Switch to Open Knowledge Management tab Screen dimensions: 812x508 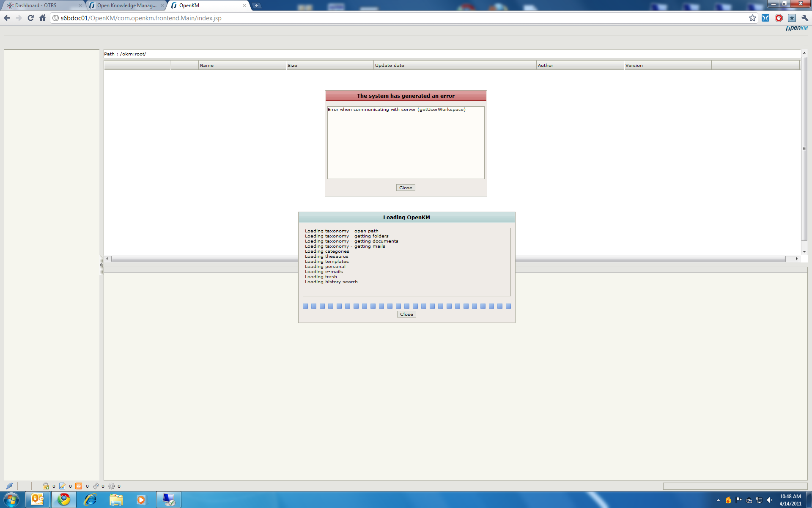[x=126, y=6]
